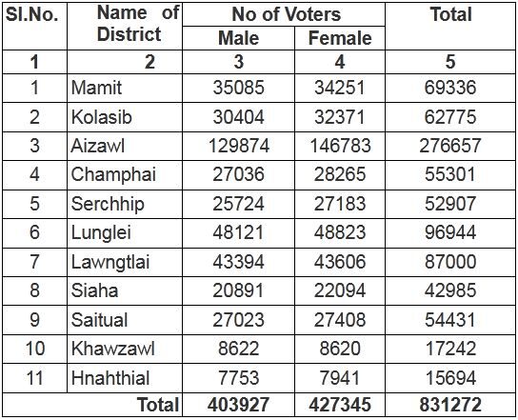Select the Champhai total value 55301
The image size is (518, 420).
pos(450,174)
